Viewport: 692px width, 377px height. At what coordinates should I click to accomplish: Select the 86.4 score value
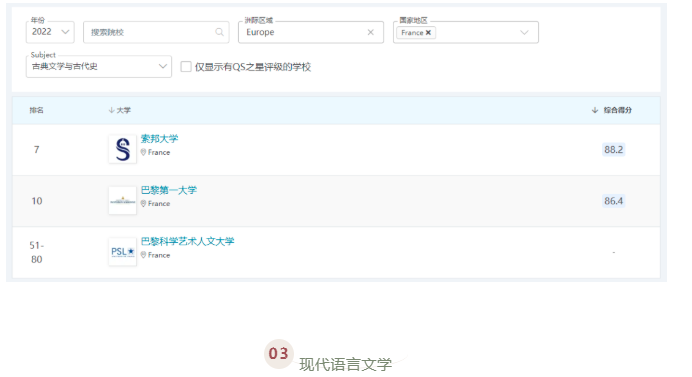click(613, 201)
